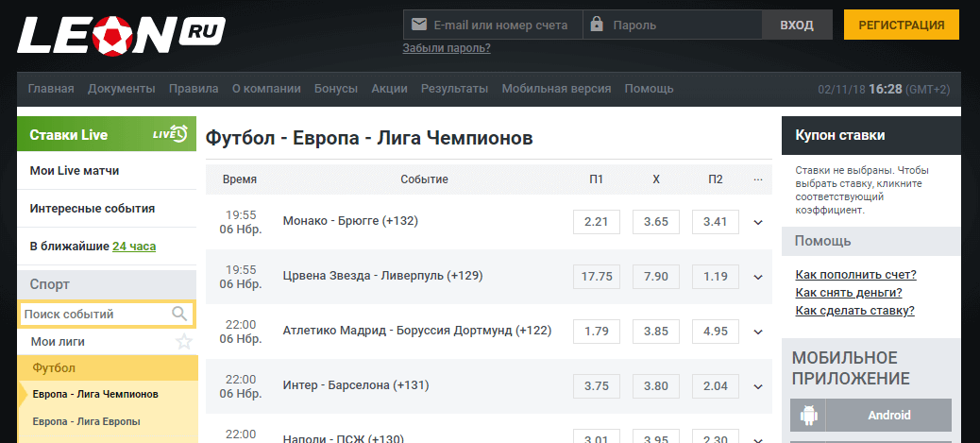Pick odds 1.19 for Ливерпуль win
Viewport: 980px width, 443px height.
coord(716,277)
